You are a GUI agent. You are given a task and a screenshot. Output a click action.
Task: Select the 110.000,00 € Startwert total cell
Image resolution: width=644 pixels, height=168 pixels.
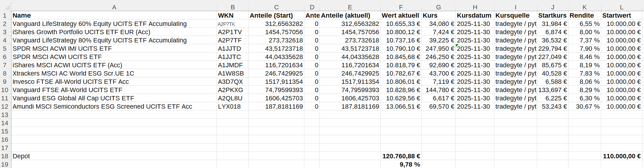[622, 156]
